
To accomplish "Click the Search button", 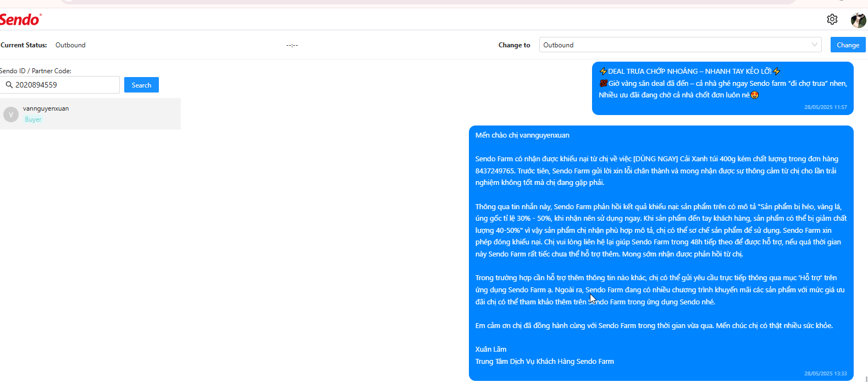I will (141, 85).
